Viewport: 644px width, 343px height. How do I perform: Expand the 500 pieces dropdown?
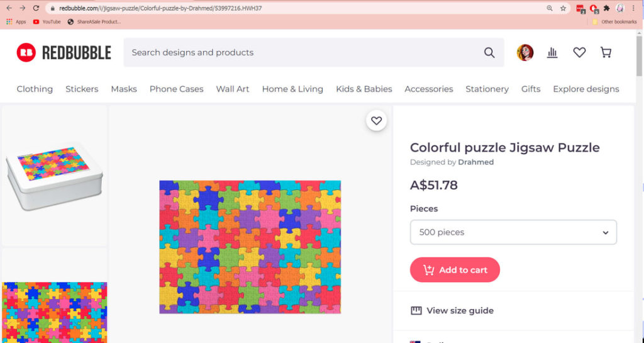click(513, 232)
